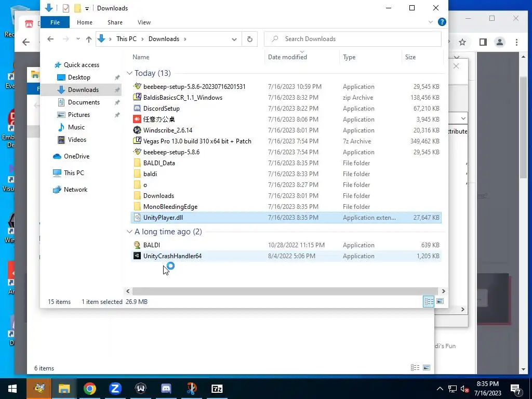
Task: Open Discord from the taskbar
Action: click(x=166, y=389)
